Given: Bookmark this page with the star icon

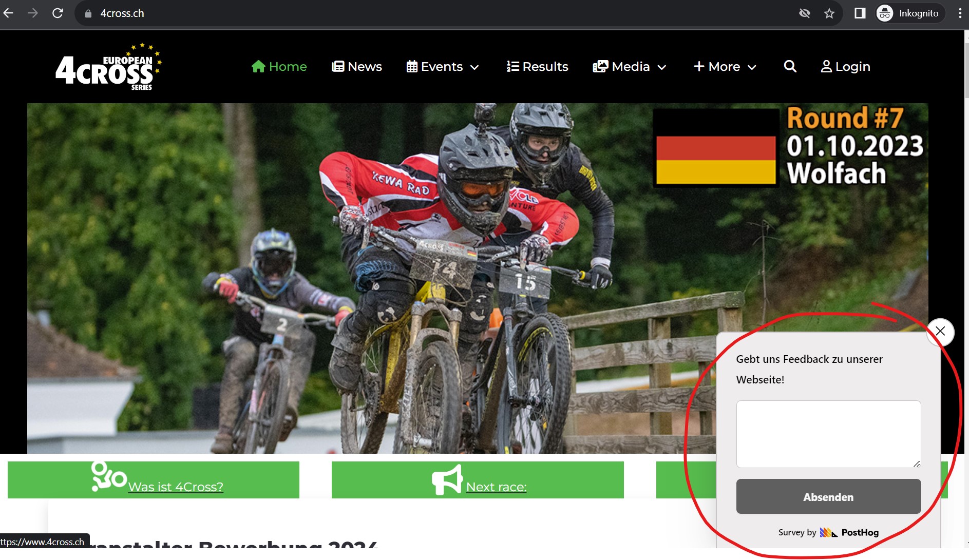Looking at the screenshot, I should (829, 13).
